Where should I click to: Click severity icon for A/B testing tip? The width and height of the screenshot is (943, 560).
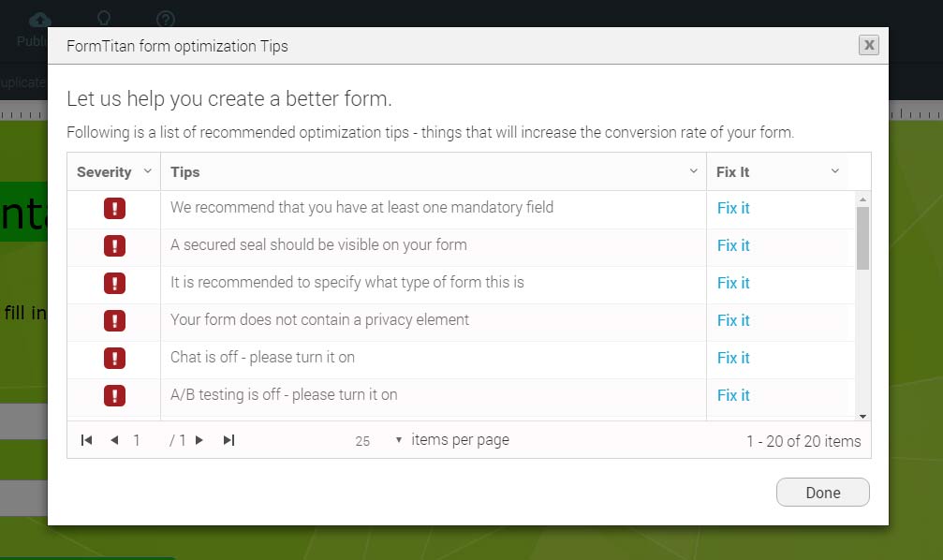coord(114,396)
